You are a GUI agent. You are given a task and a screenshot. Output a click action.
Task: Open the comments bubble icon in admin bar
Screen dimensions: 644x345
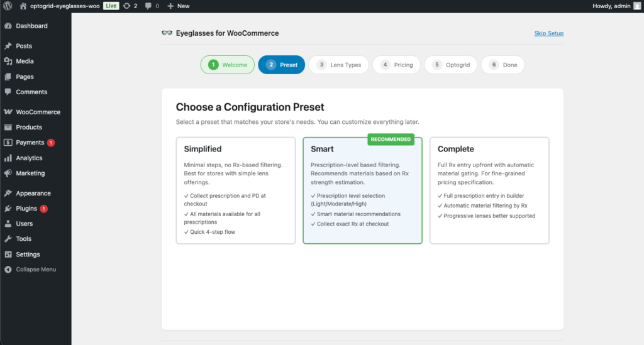click(x=148, y=6)
